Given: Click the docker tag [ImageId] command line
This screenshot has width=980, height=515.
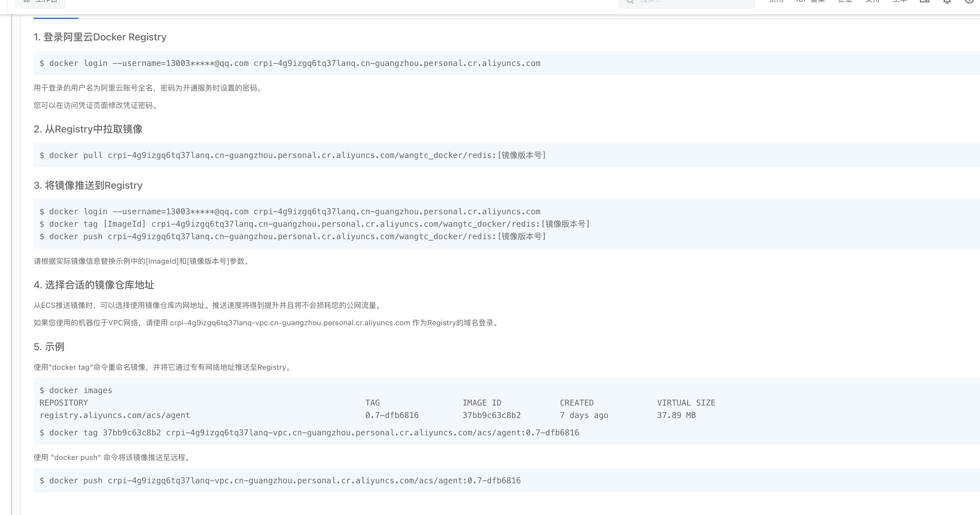Looking at the screenshot, I should tap(314, 224).
